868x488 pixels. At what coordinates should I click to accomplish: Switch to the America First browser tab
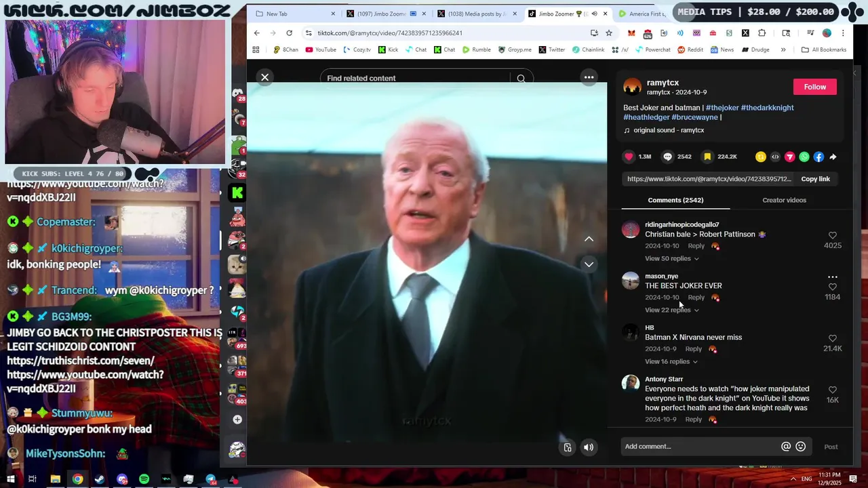[x=641, y=14]
